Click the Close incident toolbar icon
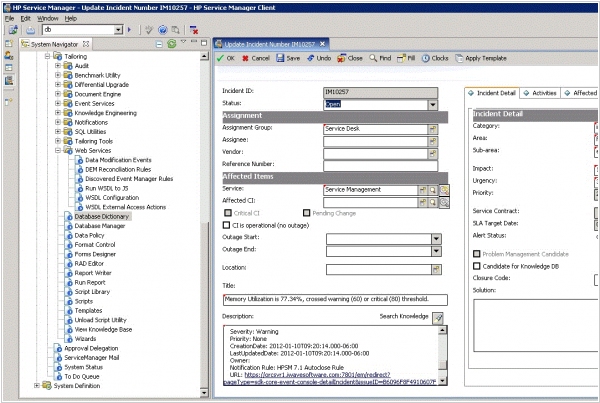Image resolution: width=600 pixels, height=403 pixels. (341, 58)
